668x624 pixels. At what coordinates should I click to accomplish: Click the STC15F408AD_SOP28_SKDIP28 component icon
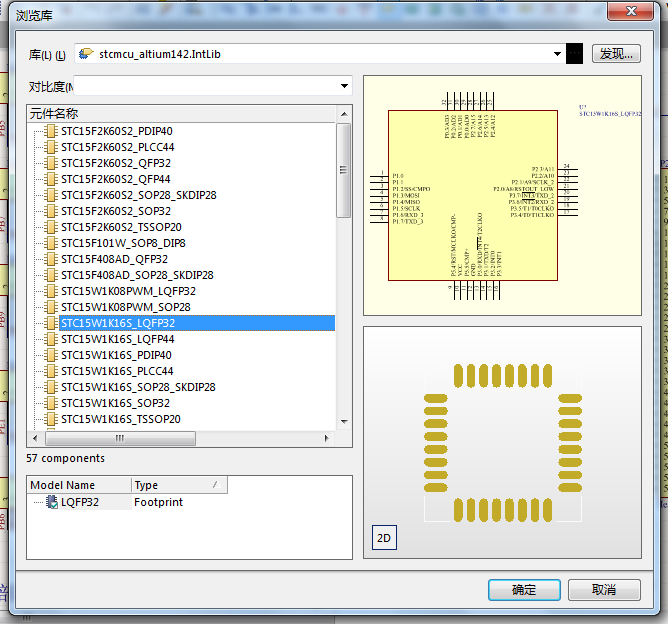tap(51, 275)
